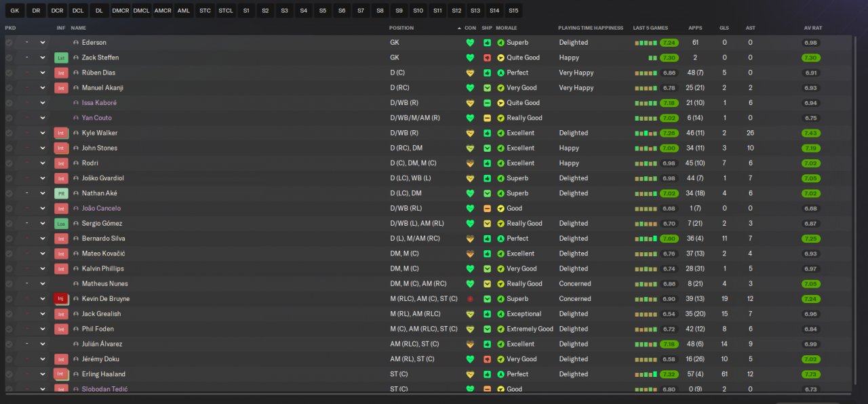
Task: Tick the picked circle for Ederson
Action: point(9,43)
